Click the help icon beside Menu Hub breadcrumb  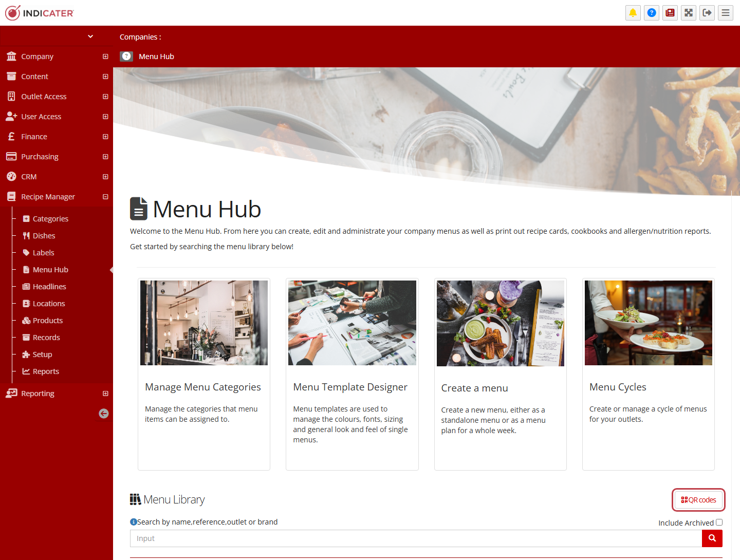tap(126, 57)
